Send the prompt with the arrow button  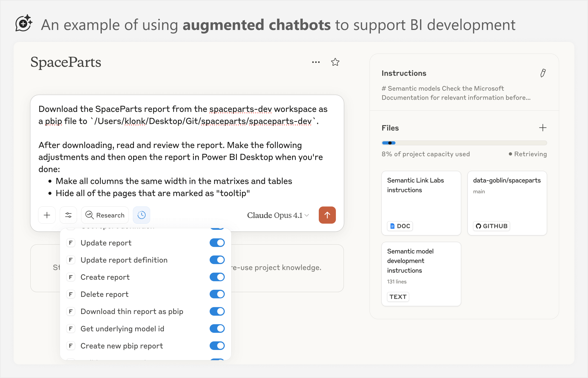327,215
